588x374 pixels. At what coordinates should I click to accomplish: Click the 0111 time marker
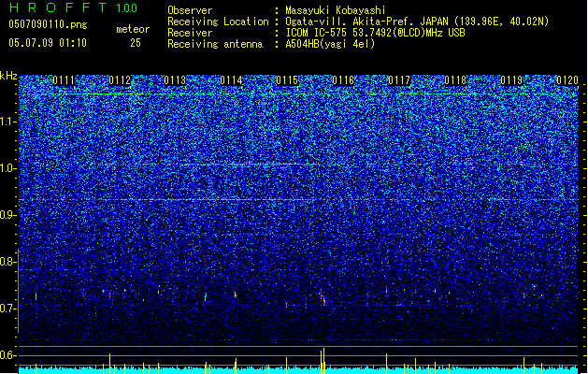64,80
